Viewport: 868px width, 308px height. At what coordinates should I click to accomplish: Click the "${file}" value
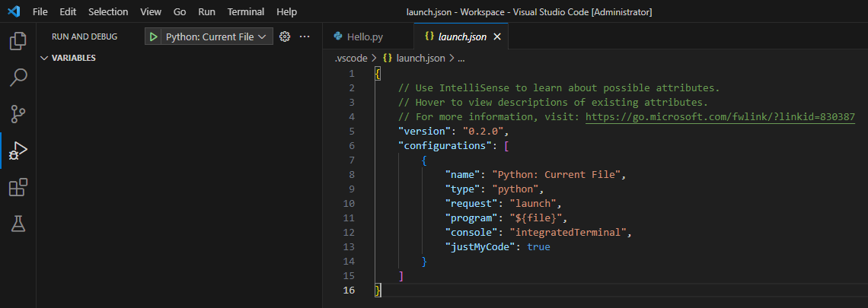pos(535,218)
